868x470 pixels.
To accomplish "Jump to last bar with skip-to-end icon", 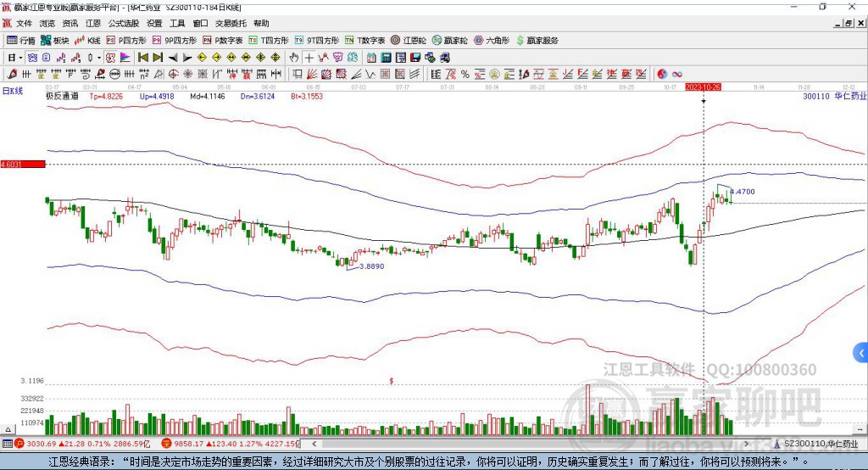I will [x=158, y=58].
